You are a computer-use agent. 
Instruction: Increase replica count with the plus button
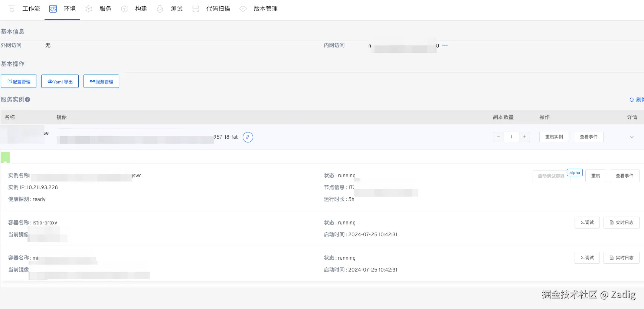(524, 137)
